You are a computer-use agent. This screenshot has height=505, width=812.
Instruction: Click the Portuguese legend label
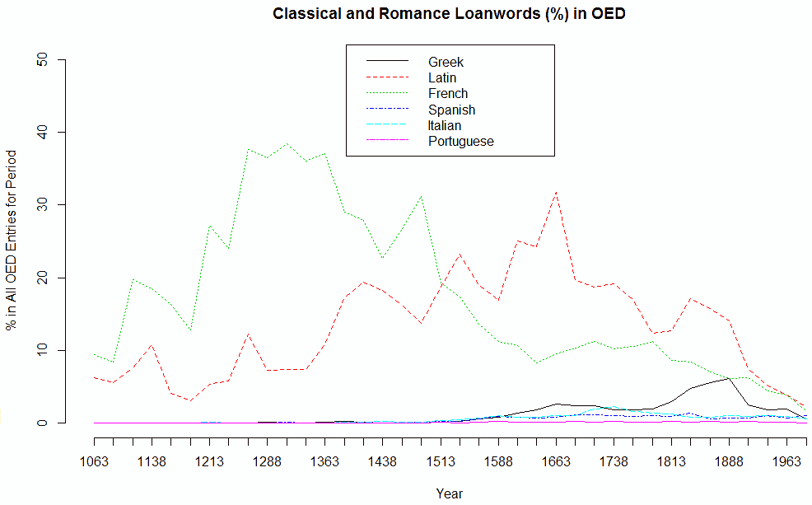tap(460, 142)
